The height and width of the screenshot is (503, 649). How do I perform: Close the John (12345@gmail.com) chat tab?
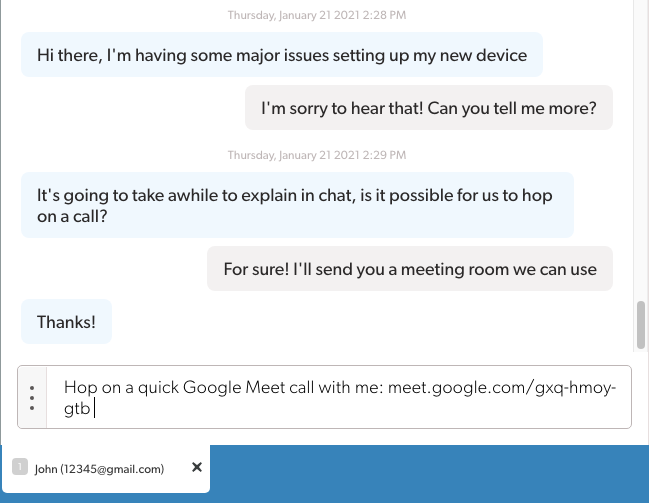tap(196, 467)
